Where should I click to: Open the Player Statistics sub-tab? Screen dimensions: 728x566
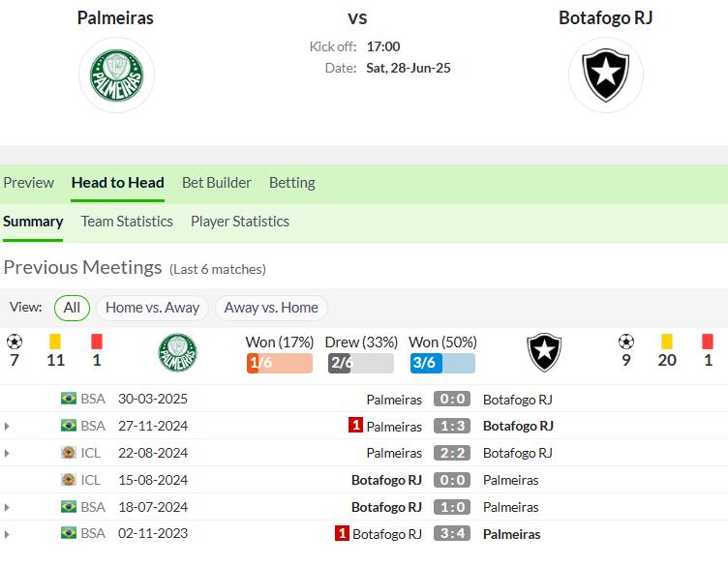[240, 222]
